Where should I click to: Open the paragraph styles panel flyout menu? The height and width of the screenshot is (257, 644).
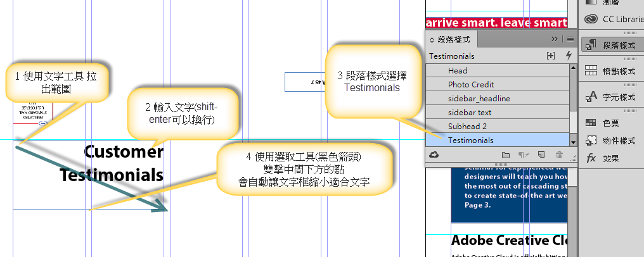click(570, 39)
